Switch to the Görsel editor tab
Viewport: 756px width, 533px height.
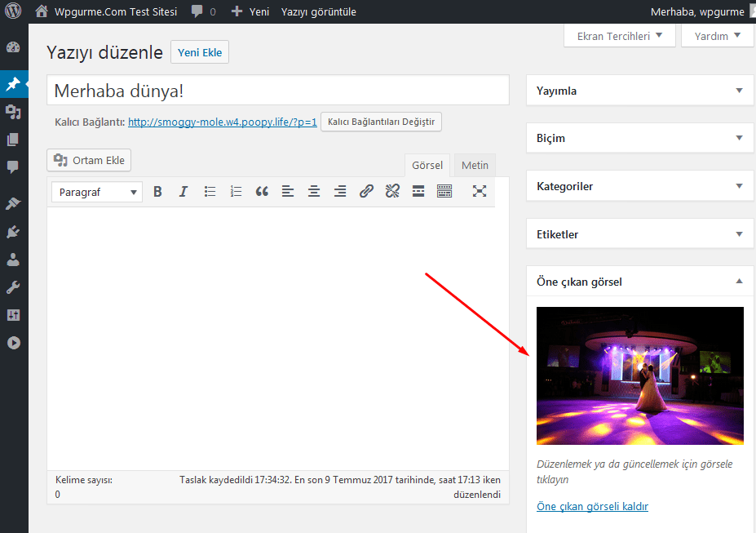(x=427, y=166)
